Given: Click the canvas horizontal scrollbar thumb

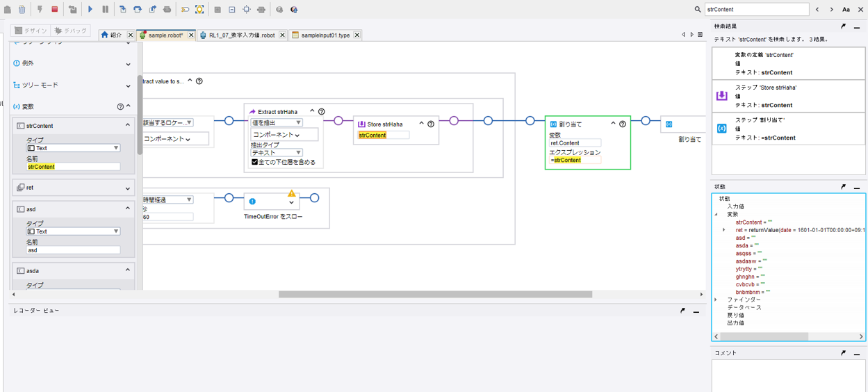Looking at the screenshot, I should (x=435, y=295).
